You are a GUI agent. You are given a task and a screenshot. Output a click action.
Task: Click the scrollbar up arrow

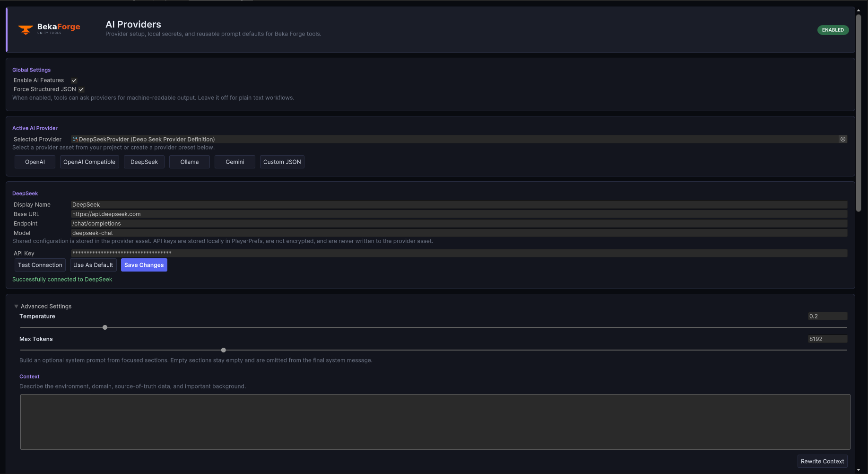coord(859,10)
